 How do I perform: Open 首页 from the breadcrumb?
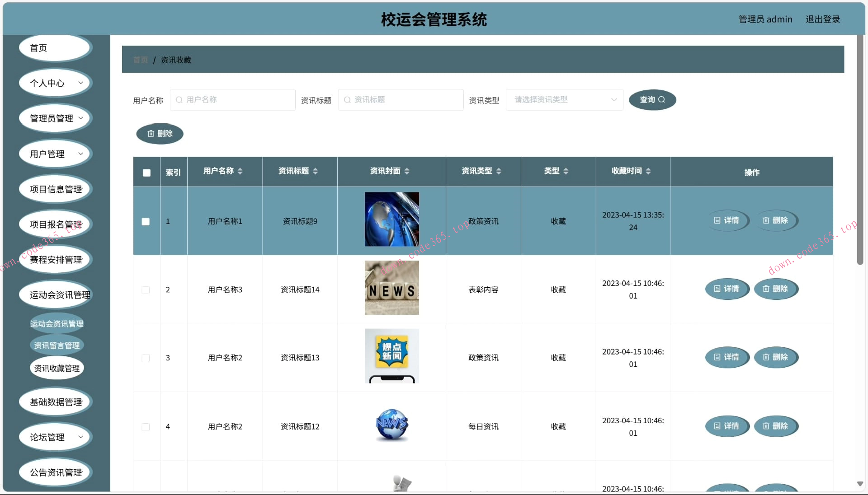tap(140, 59)
